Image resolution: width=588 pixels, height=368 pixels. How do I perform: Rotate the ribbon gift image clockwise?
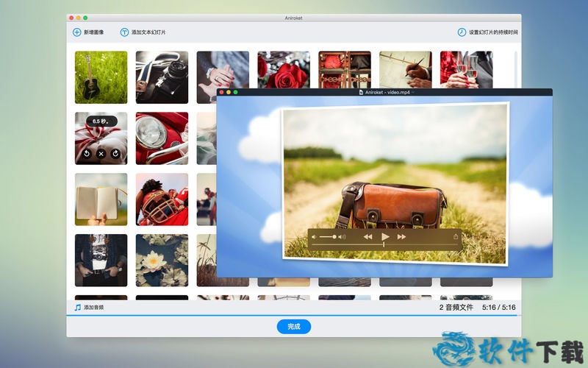point(115,153)
